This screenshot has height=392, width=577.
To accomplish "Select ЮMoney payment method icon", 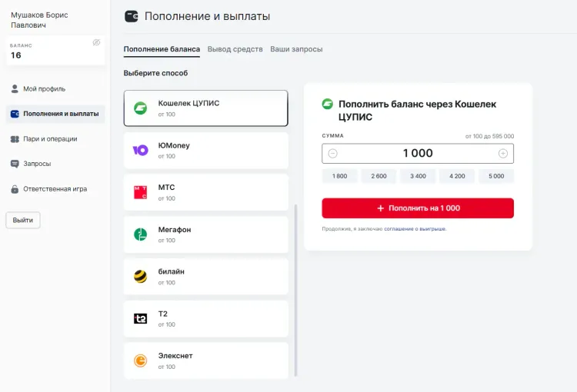I will [x=140, y=150].
